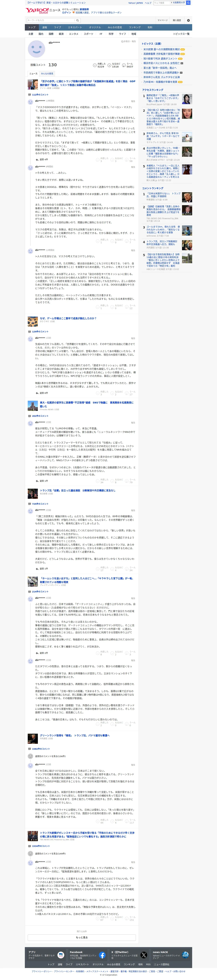Click the avatar beside 返信先のコメントを見る(136件)
The image size is (217, 980).
coord(31,756)
